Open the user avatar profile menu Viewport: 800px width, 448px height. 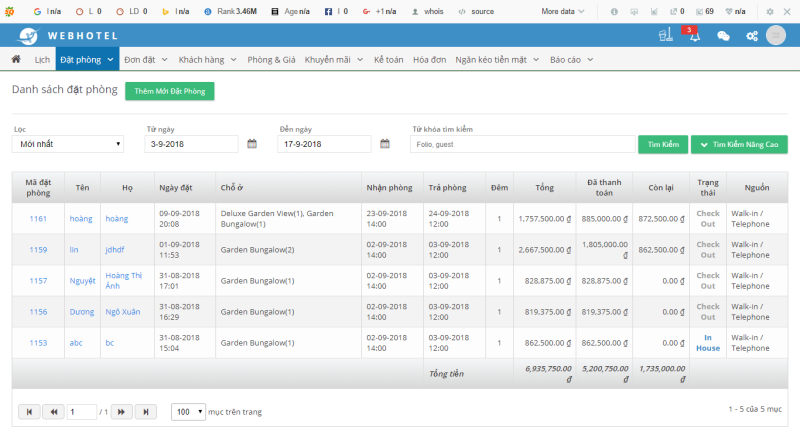776,35
